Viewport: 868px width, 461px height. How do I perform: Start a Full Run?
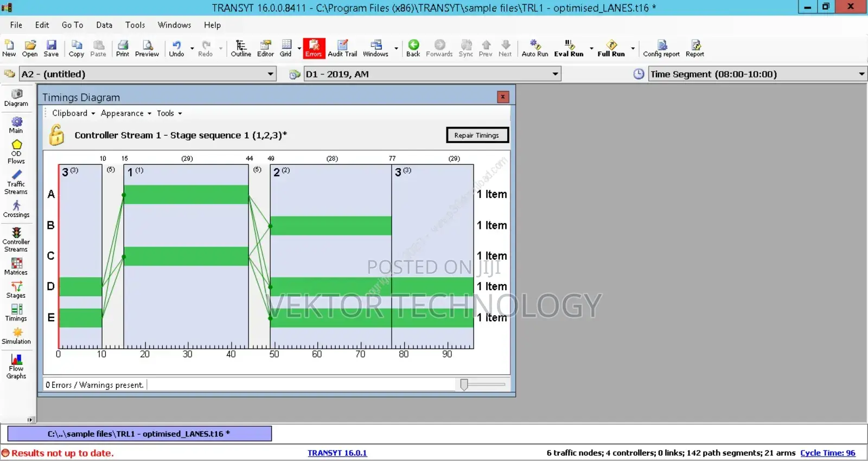click(611, 48)
